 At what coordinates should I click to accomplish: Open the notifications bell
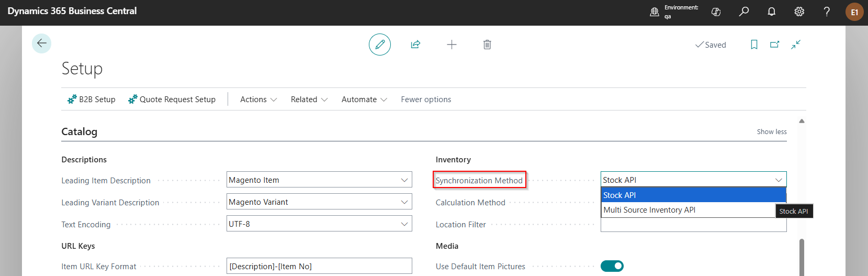(771, 12)
